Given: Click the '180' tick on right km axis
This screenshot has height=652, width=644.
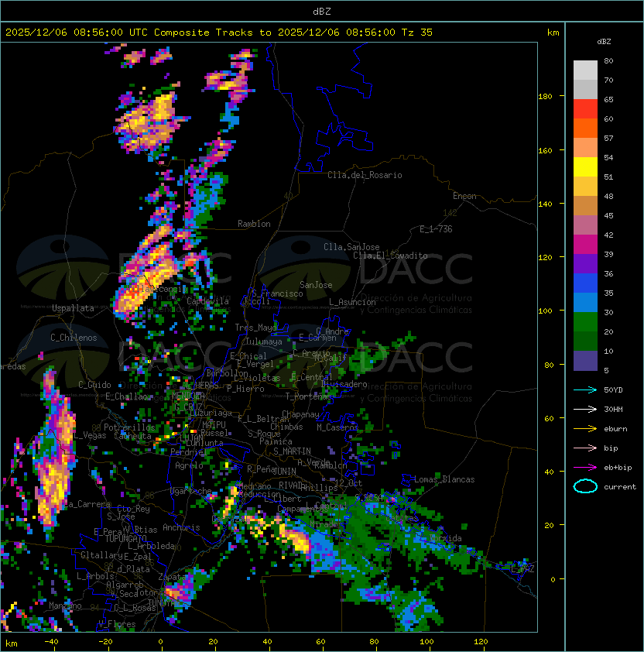Looking at the screenshot, I should 545,97.
